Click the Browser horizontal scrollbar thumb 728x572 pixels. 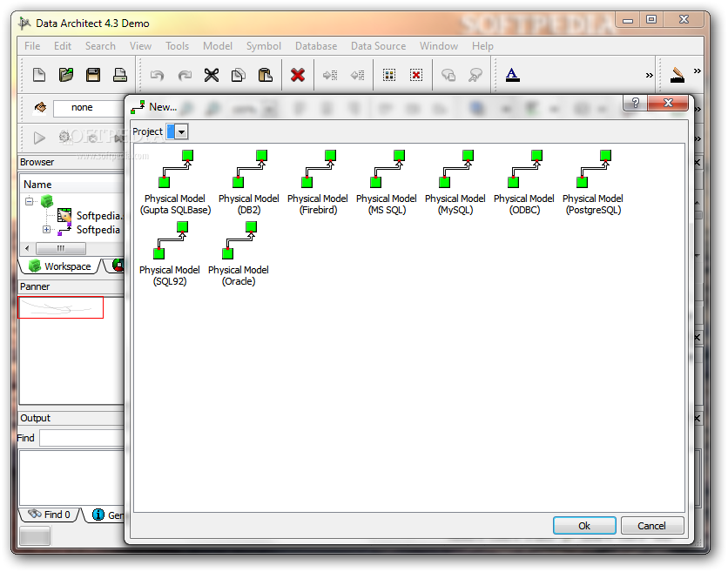pos(61,248)
